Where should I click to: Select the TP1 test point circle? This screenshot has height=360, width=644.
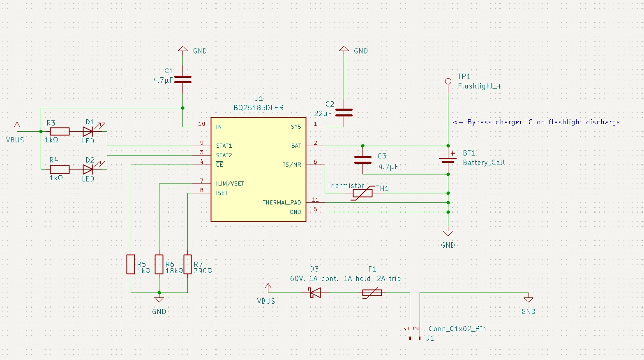click(x=448, y=81)
